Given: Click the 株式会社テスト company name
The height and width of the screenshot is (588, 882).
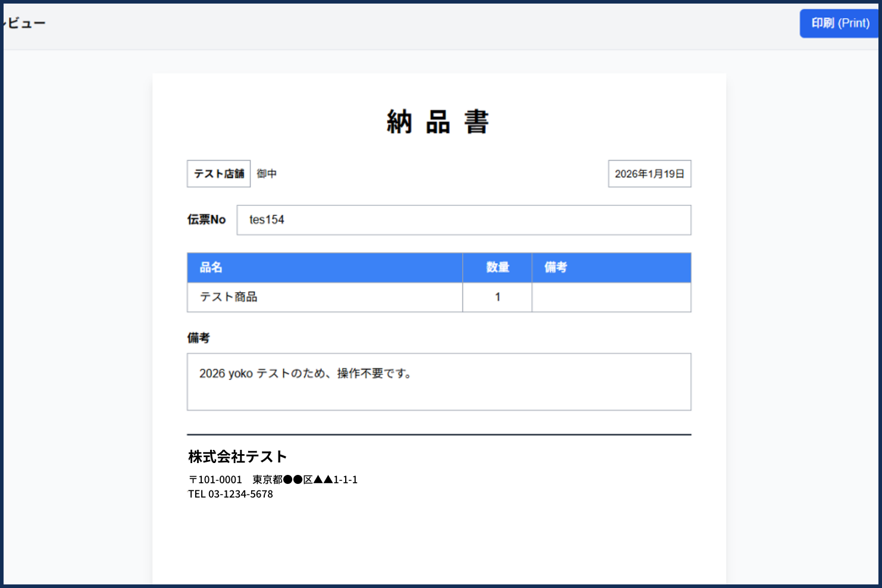Looking at the screenshot, I should [237, 456].
